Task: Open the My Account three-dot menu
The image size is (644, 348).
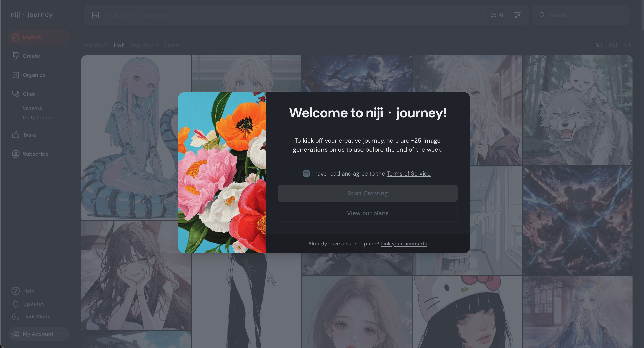Action: (61, 334)
